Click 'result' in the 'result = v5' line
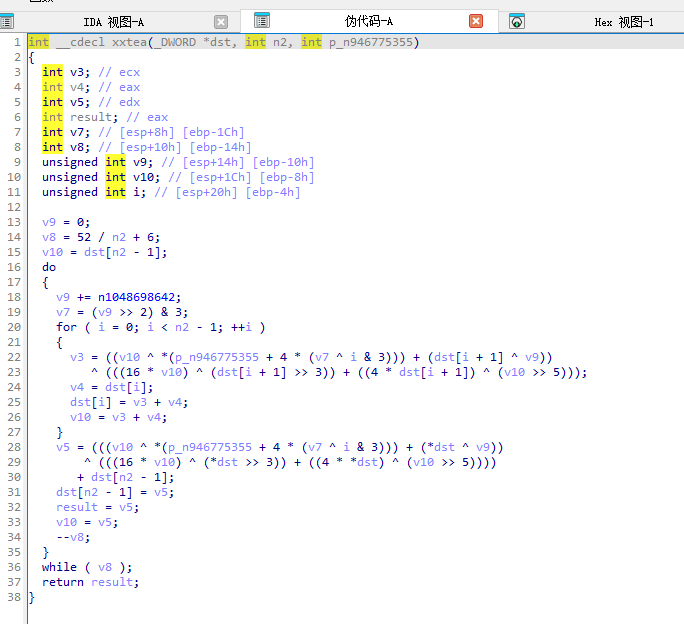684x624 pixels. click(77, 507)
